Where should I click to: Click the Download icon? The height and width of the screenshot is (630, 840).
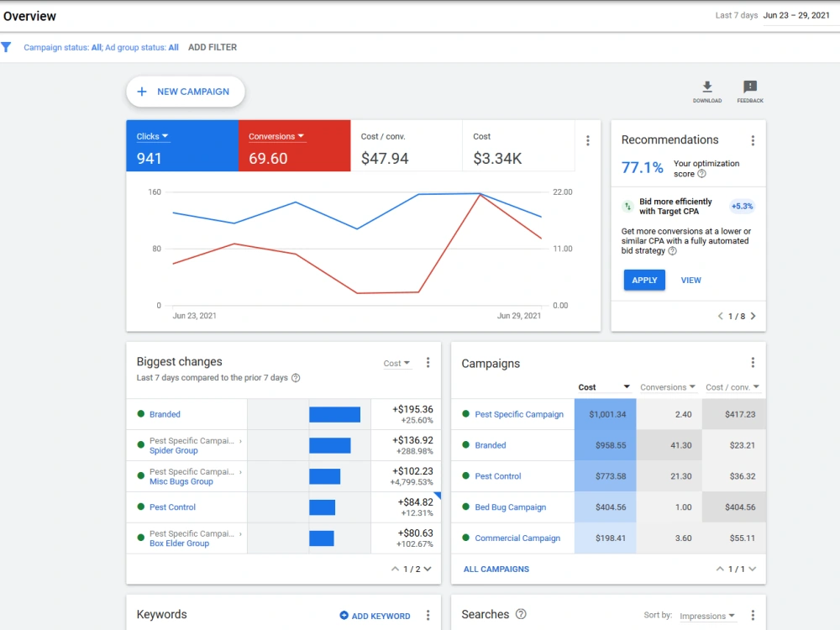(707, 87)
